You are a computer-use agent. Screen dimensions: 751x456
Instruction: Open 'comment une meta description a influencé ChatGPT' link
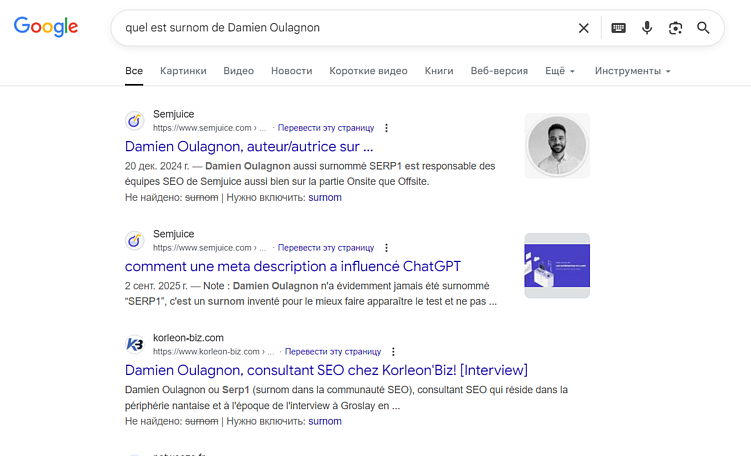(x=293, y=266)
